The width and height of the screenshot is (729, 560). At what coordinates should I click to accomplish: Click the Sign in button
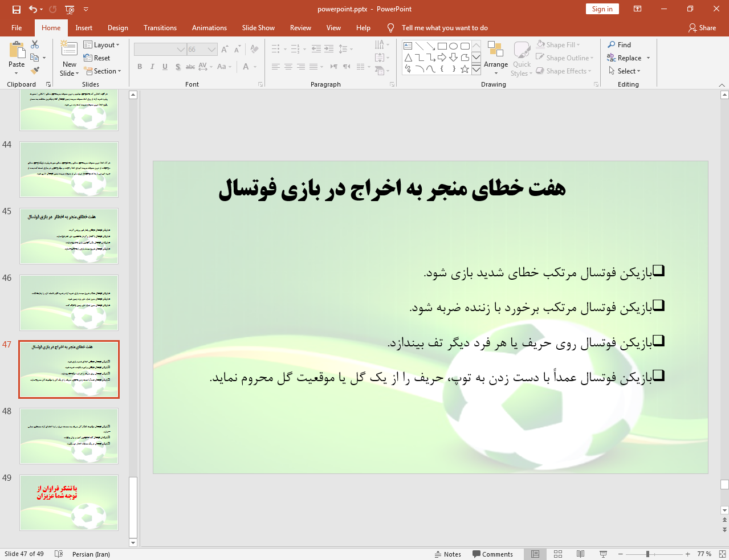point(602,9)
